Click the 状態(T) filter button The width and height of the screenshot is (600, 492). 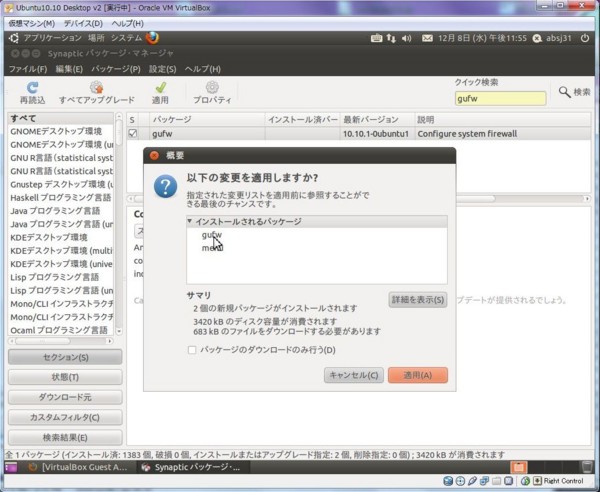(x=65, y=377)
